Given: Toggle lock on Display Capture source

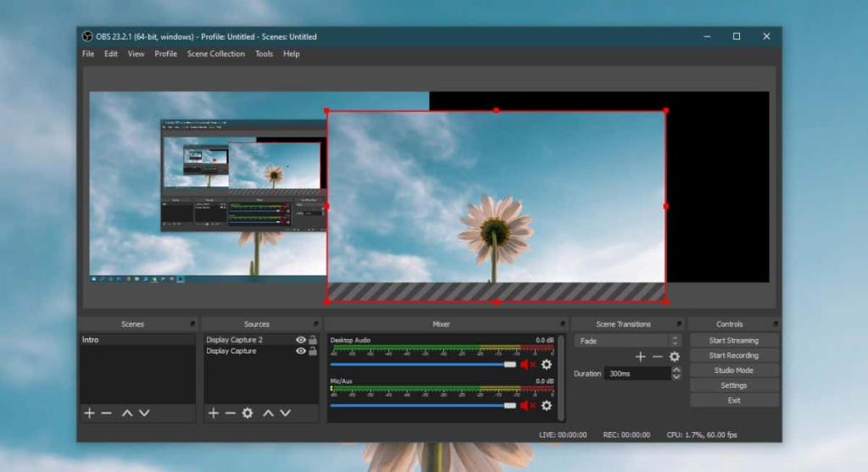Looking at the screenshot, I should [313, 351].
